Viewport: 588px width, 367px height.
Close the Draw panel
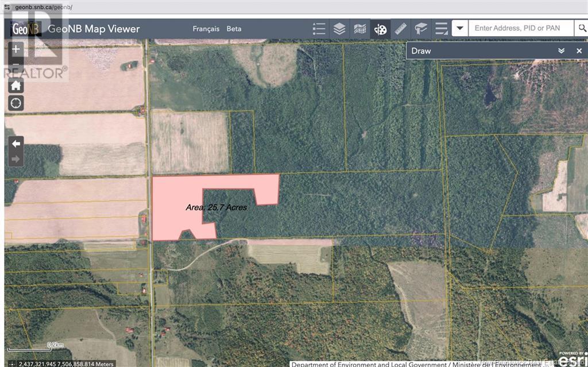pos(579,51)
